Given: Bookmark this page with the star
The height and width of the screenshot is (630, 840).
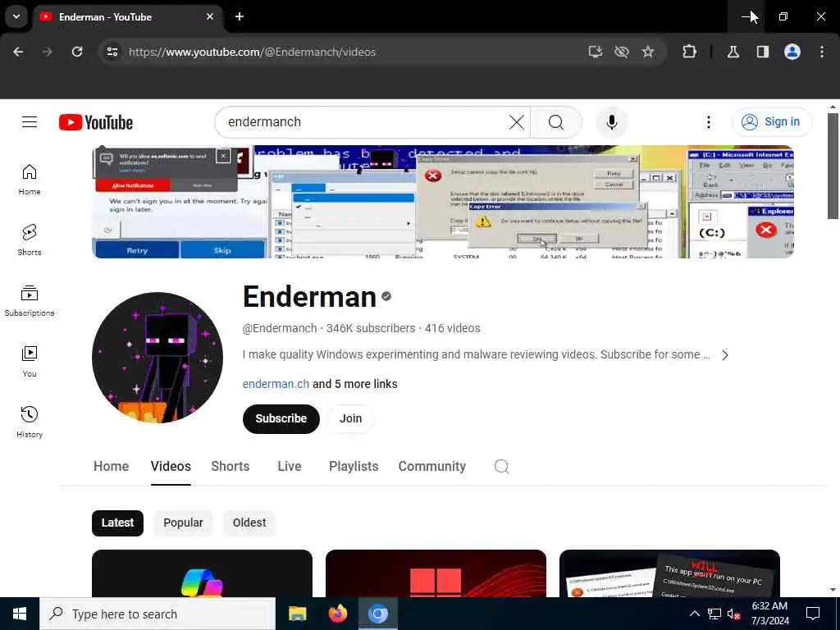Looking at the screenshot, I should pyautogui.click(x=648, y=52).
